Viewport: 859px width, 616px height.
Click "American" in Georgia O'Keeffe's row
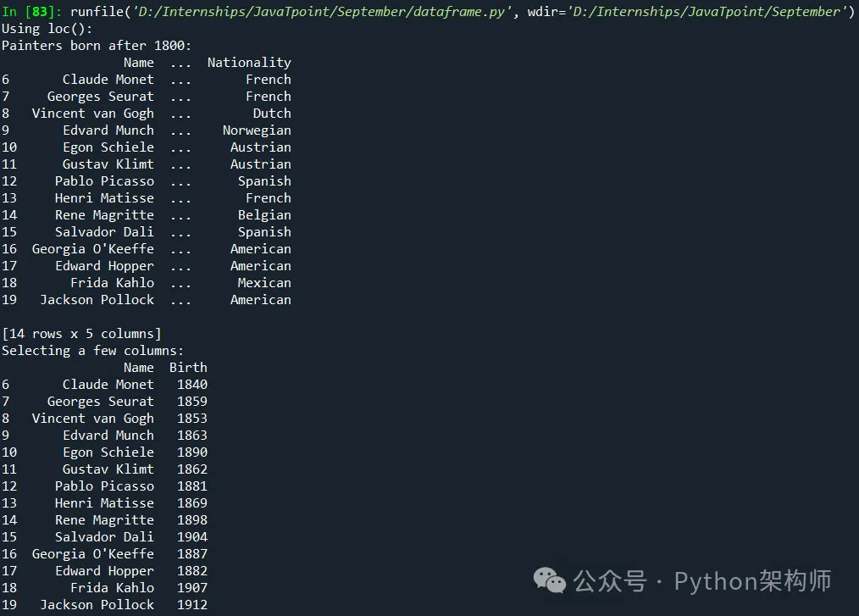[261, 249]
